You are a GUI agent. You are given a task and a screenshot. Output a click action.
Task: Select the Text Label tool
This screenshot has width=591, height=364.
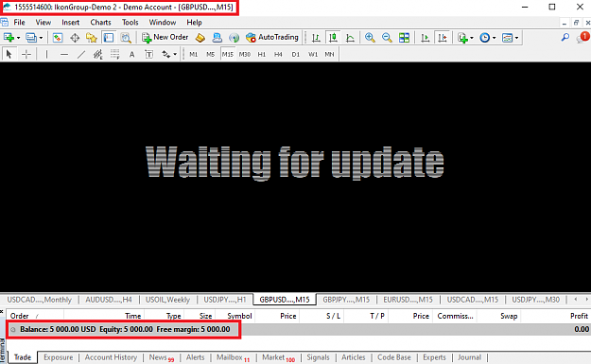click(x=148, y=54)
